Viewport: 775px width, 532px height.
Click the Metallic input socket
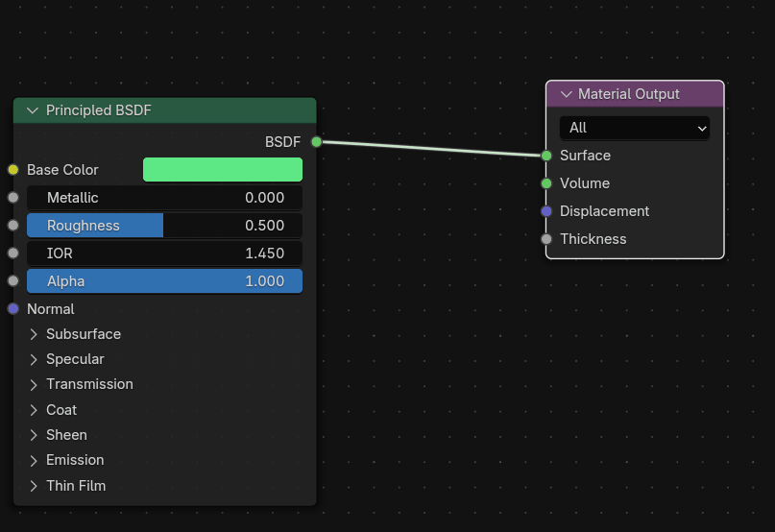tap(13, 198)
